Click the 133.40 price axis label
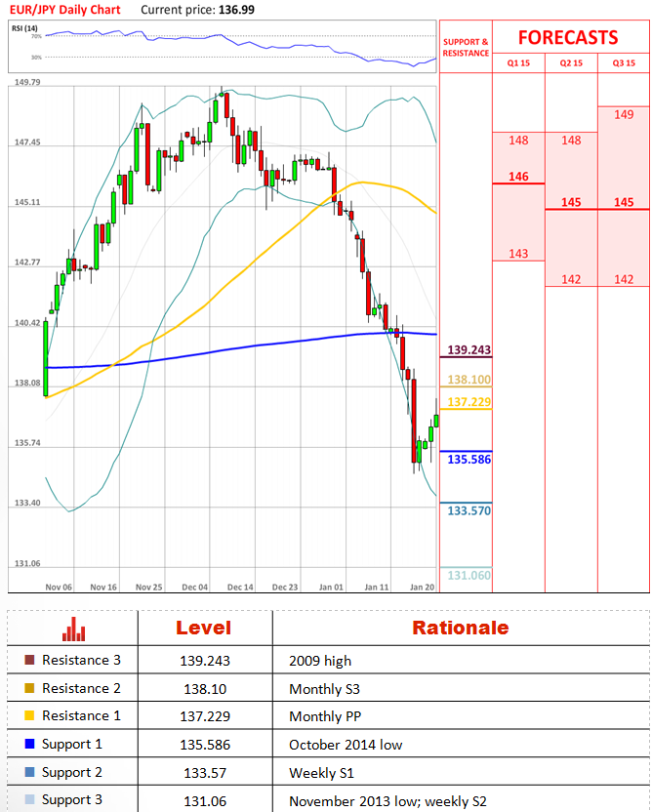Viewport: 652px width, 812px height. coord(27,503)
